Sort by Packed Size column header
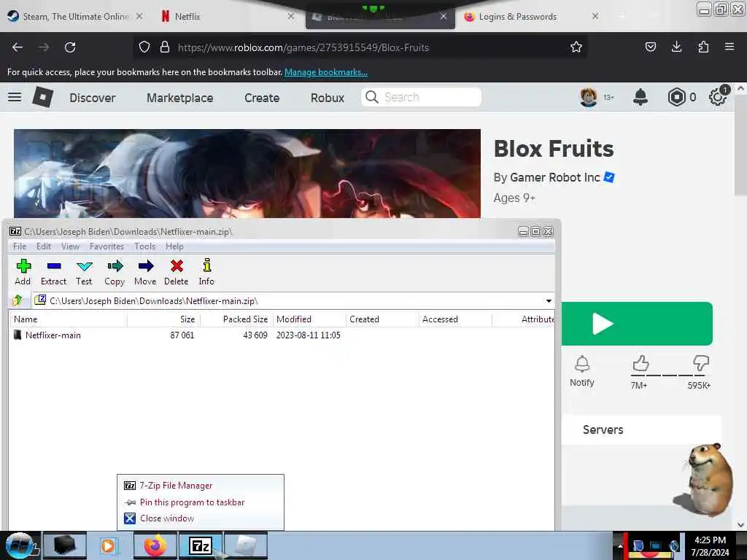 pos(237,319)
